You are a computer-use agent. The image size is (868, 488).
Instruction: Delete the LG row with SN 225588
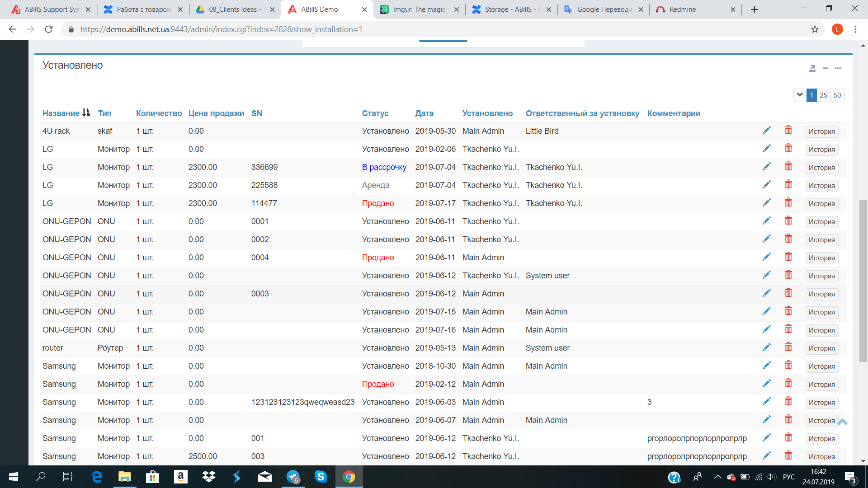(x=788, y=184)
